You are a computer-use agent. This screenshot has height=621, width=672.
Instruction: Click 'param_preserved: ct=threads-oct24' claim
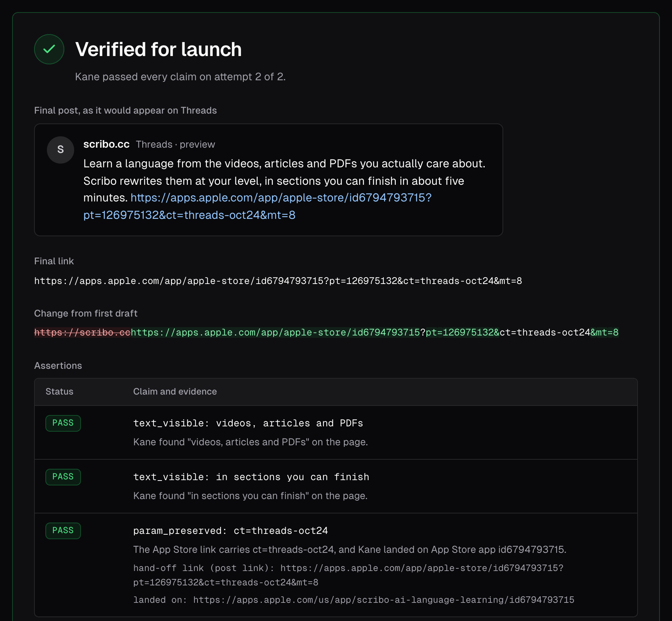pos(230,531)
